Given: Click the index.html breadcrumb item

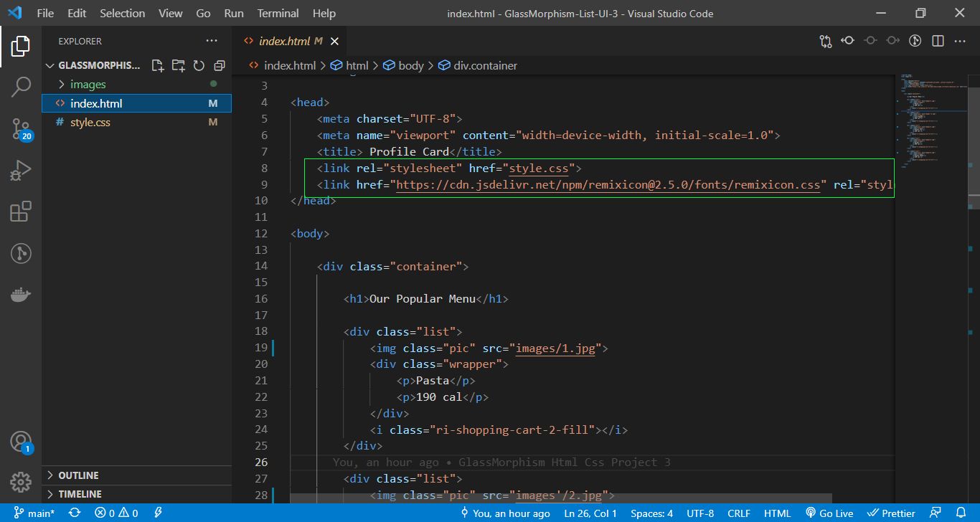Looking at the screenshot, I should [x=283, y=65].
